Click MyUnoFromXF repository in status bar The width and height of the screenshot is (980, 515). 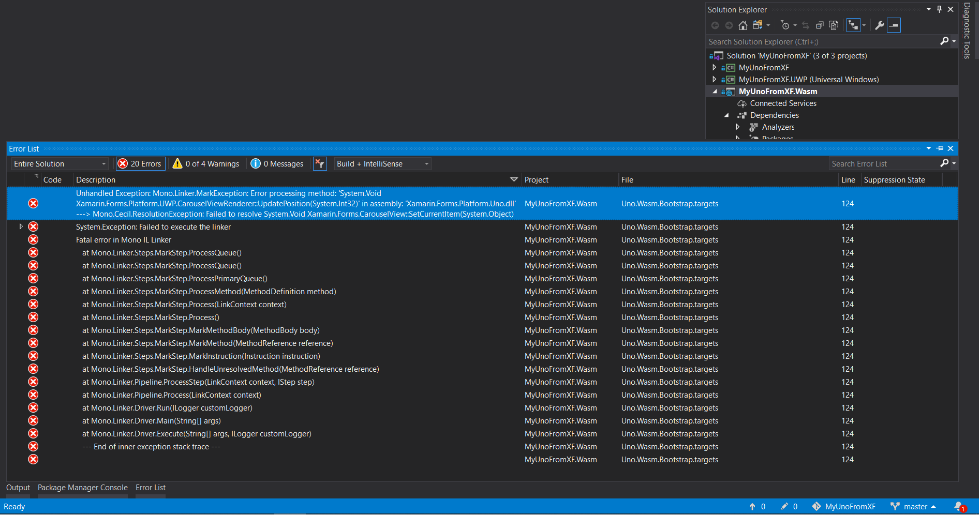point(844,507)
